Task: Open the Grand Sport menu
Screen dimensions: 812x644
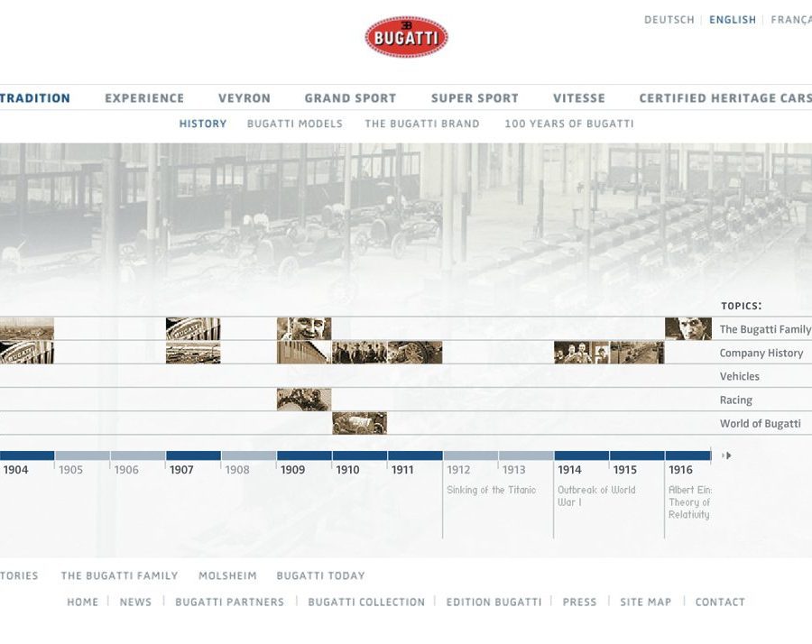Action: point(351,98)
